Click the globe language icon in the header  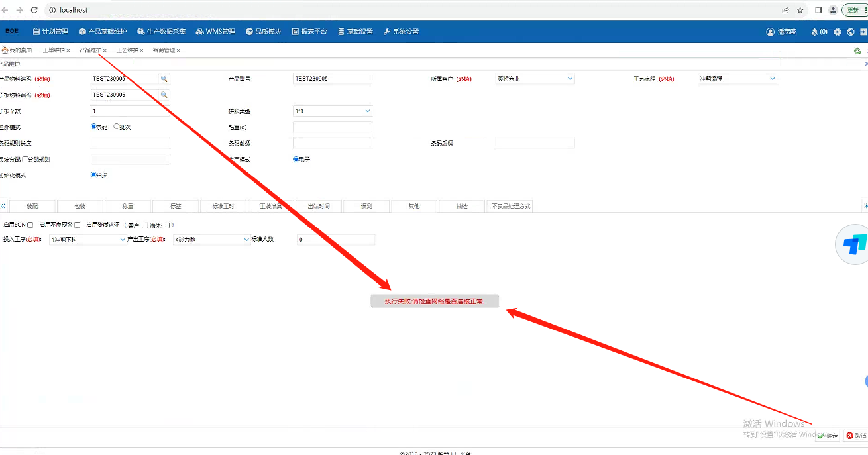[851, 32]
